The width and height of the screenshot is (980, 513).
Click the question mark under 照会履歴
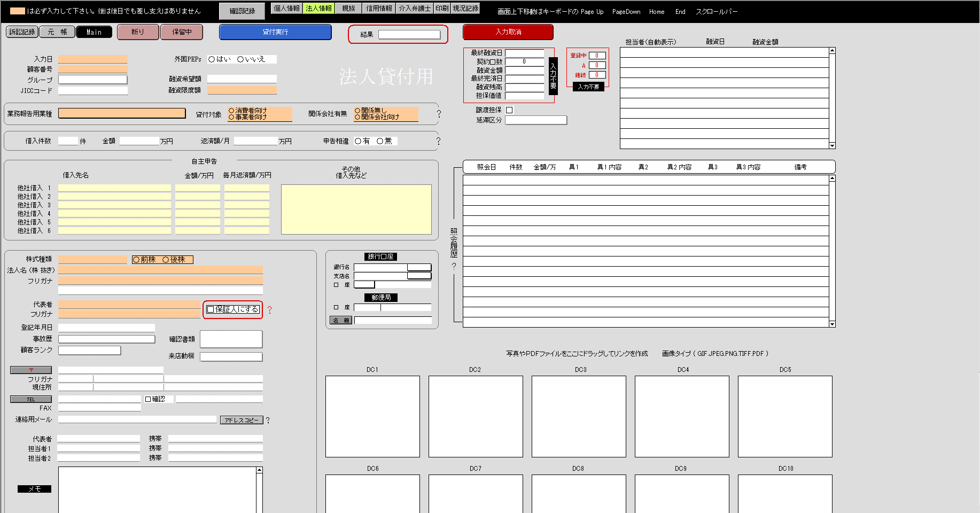[x=454, y=266]
